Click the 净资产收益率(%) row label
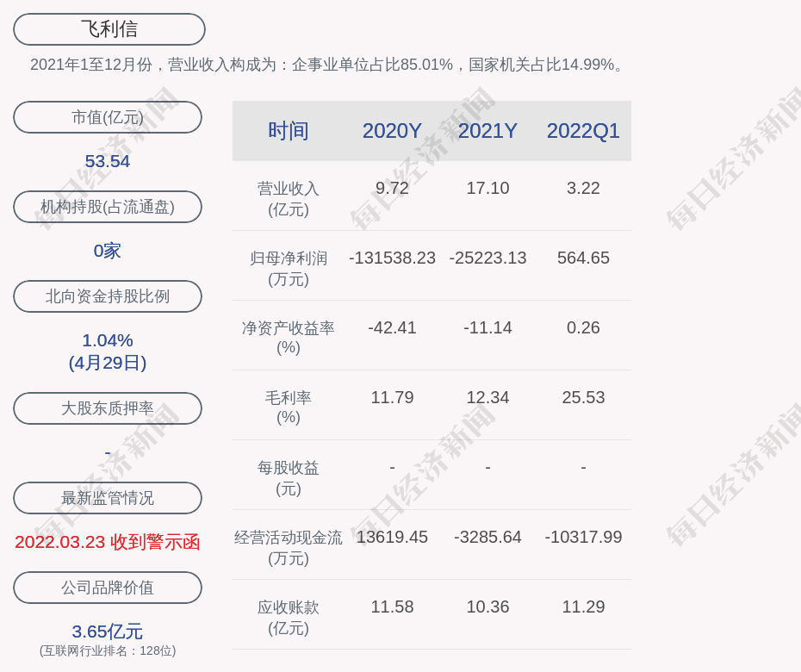This screenshot has width=801, height=672. pos(289,338)
